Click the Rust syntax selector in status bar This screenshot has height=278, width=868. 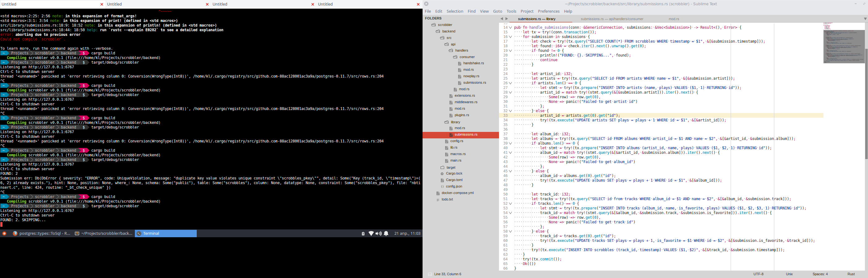point(851,274)
